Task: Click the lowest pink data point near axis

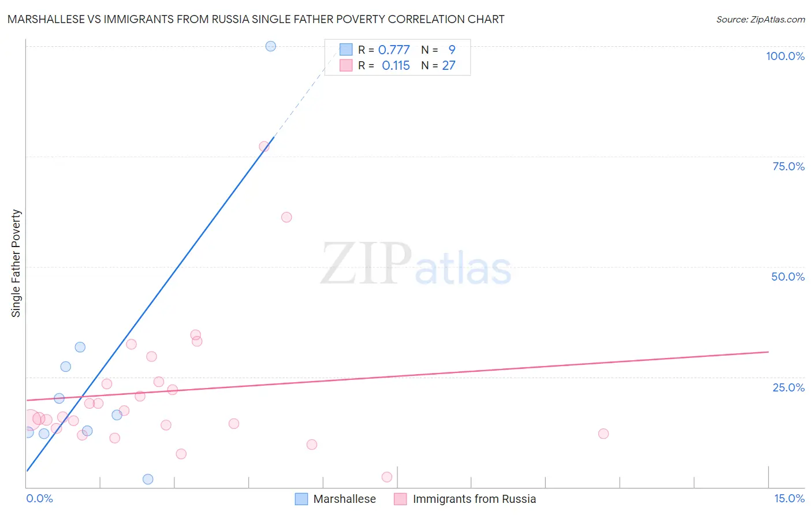Action: click(x=387, y=477)
